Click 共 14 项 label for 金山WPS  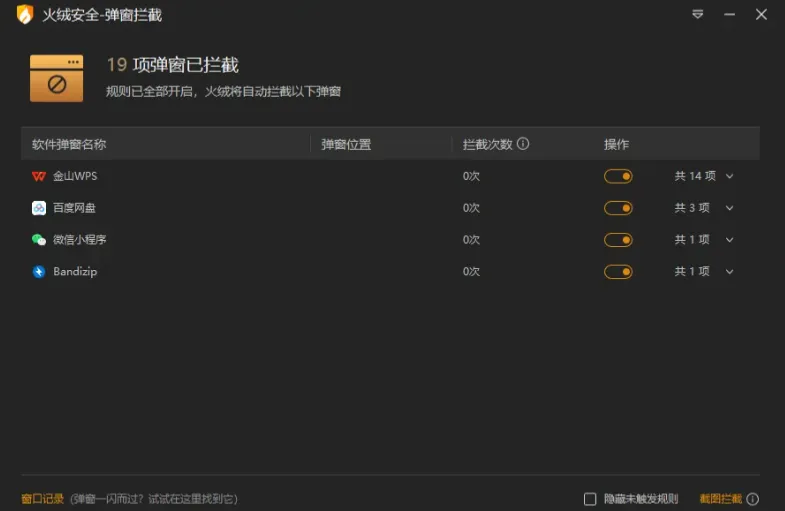[695, 176]
